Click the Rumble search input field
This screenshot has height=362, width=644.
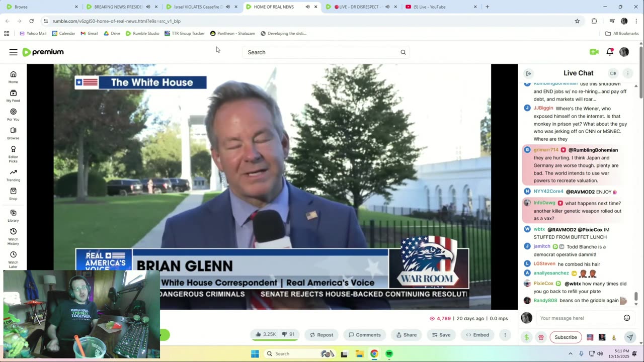click(x=322, y=52)
